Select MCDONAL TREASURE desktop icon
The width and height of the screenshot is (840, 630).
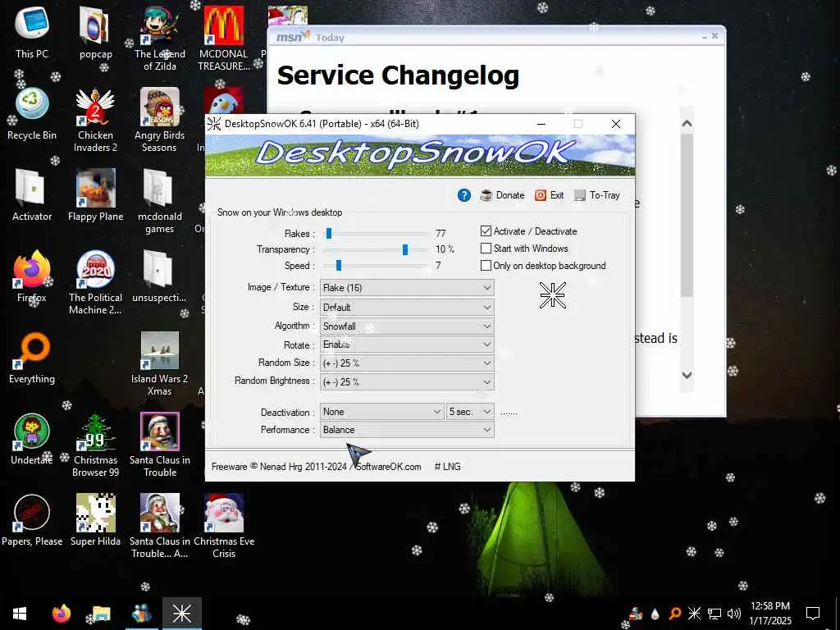(224, 39)
